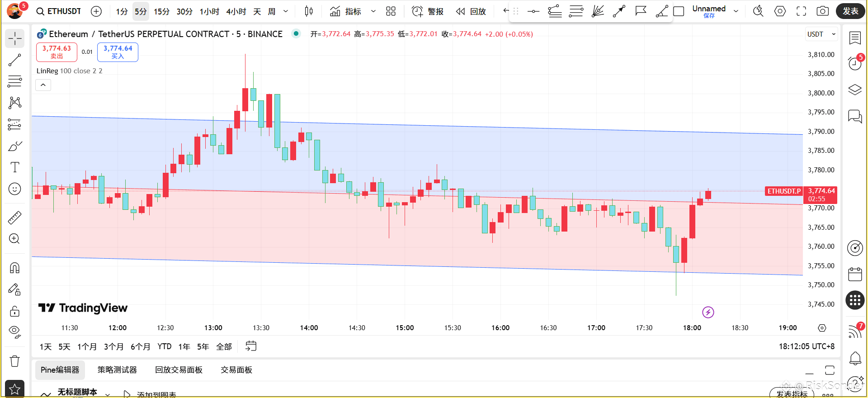Select the 1小时 timeframe
The height and width of the screenshot is (398, 868).
[x=209, y=11]
